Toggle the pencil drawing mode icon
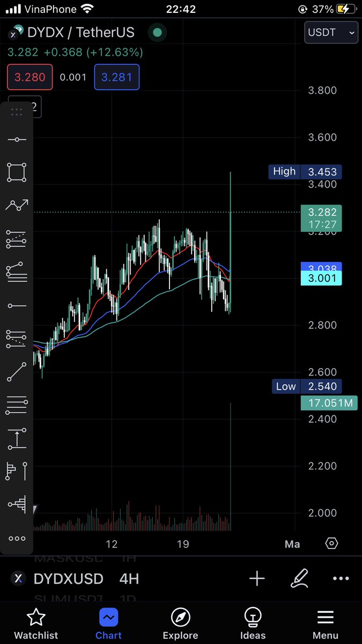 pyautogui.click(x=300, y=578)
